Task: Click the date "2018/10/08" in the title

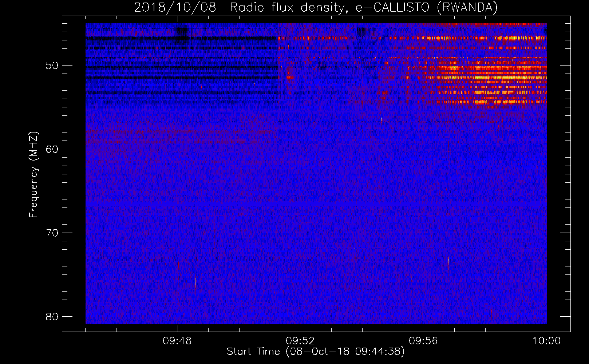Action: pyautogui.click(x=175, y=8)
